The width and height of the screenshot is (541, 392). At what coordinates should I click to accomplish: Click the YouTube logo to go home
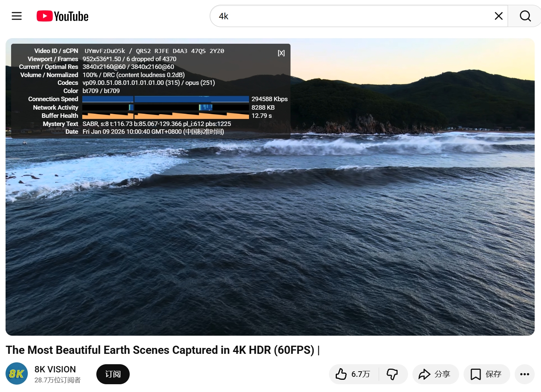point(63,16)
